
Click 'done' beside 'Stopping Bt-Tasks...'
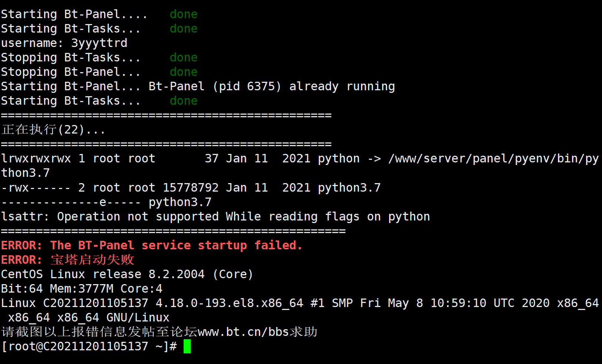[x=184, y=57]
